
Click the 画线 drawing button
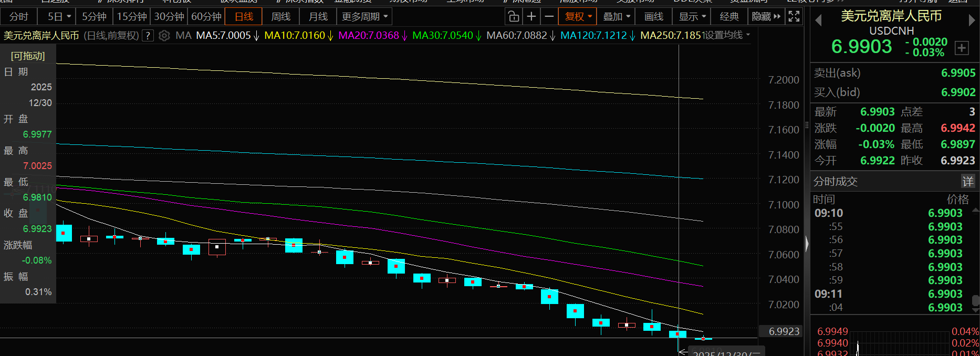654,17
